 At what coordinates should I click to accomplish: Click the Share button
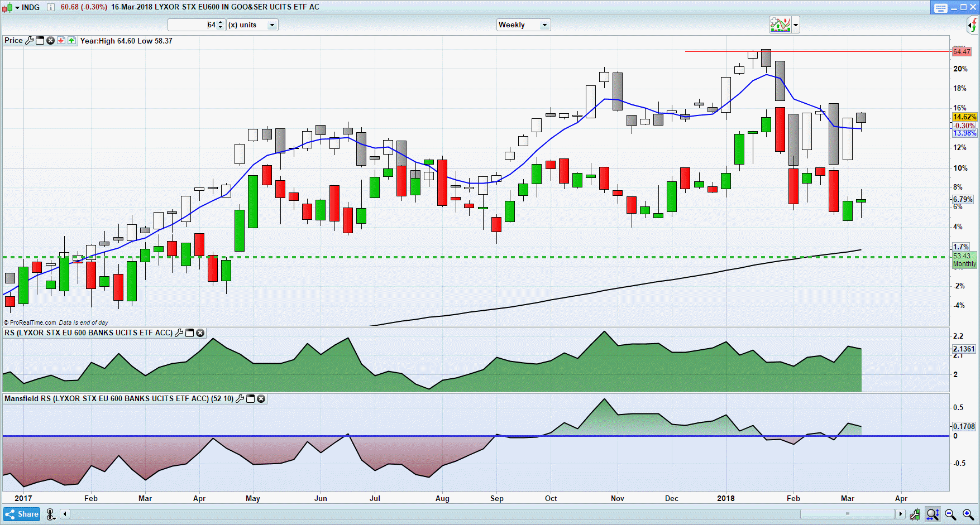pyautogui.click(x=22, y=514)
